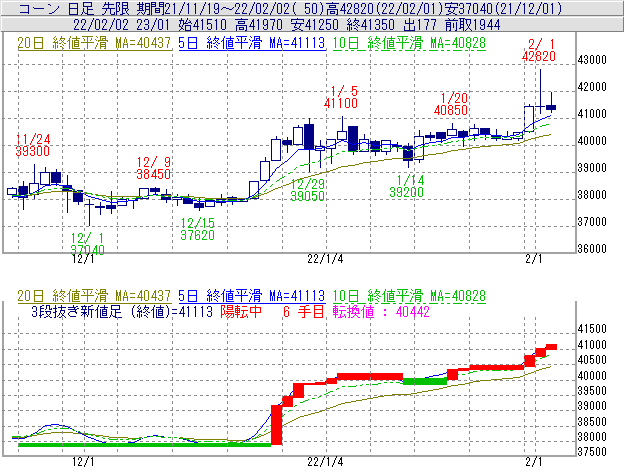Click the 10日 終値平滑 legend in lower chart

pyautogui.click(x=409, y=296)
